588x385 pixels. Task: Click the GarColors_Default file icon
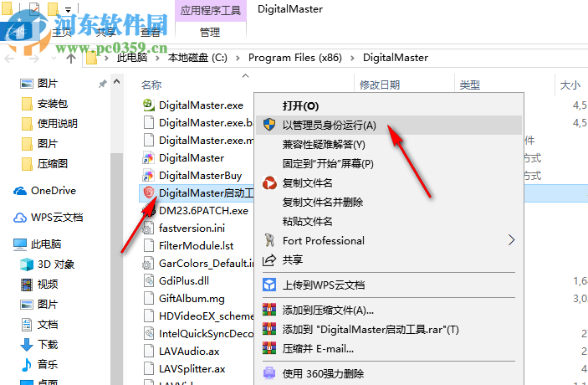(148, 264)
